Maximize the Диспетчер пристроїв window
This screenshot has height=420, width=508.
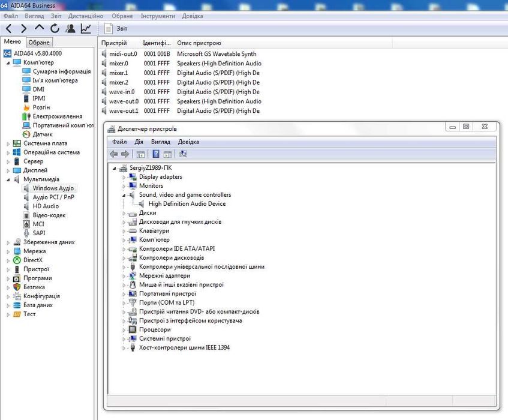[x=466, y=127]
